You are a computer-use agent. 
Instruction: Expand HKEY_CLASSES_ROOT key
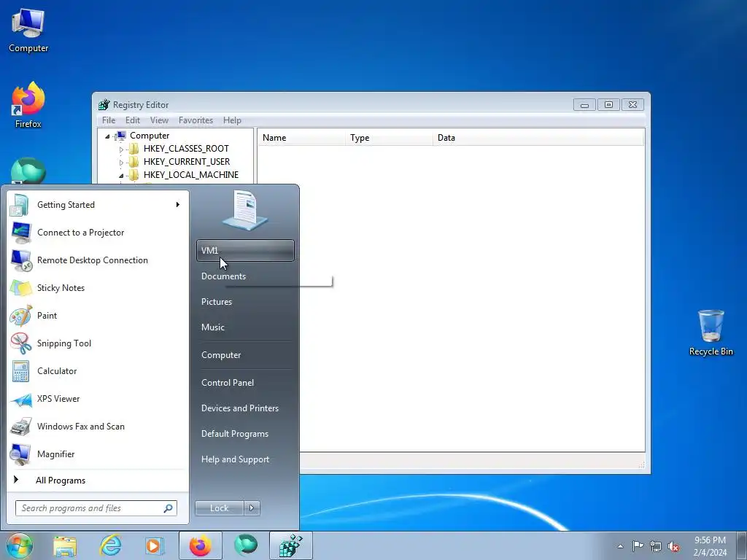121,149
